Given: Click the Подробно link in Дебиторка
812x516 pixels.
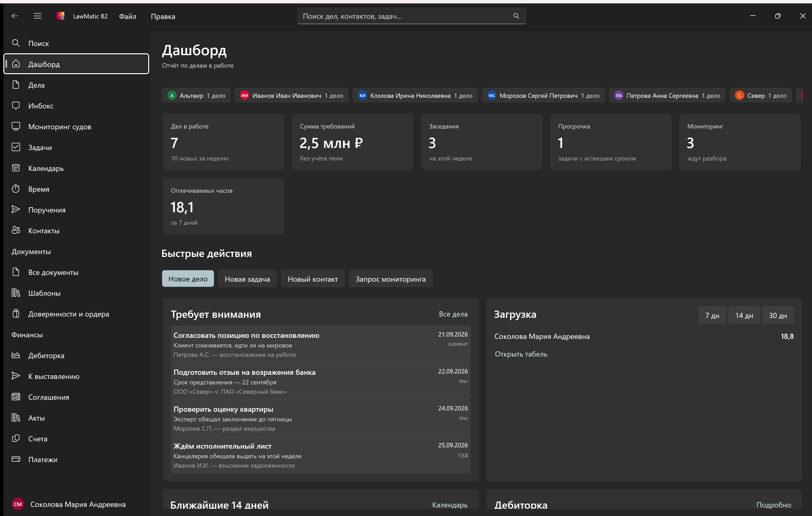Looking at the screenshot, I should click(x=773, y=505).
